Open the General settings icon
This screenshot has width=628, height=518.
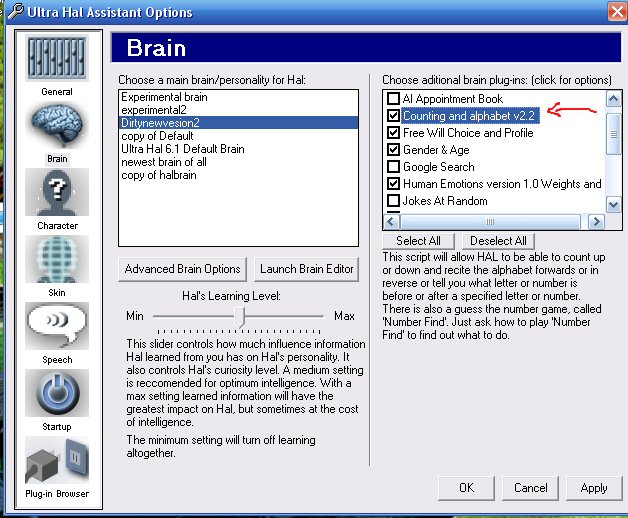[57, 58]
